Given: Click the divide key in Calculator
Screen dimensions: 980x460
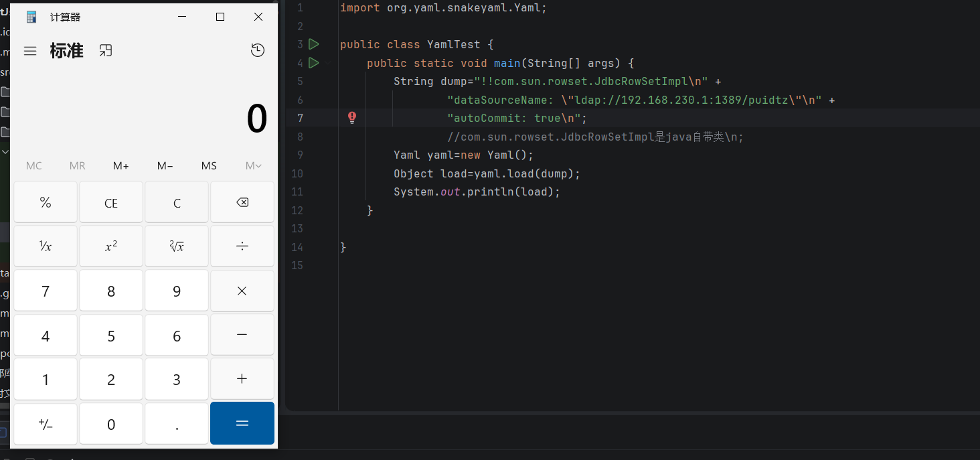Looking at the screenshot, I should click(x=242, y=246).
